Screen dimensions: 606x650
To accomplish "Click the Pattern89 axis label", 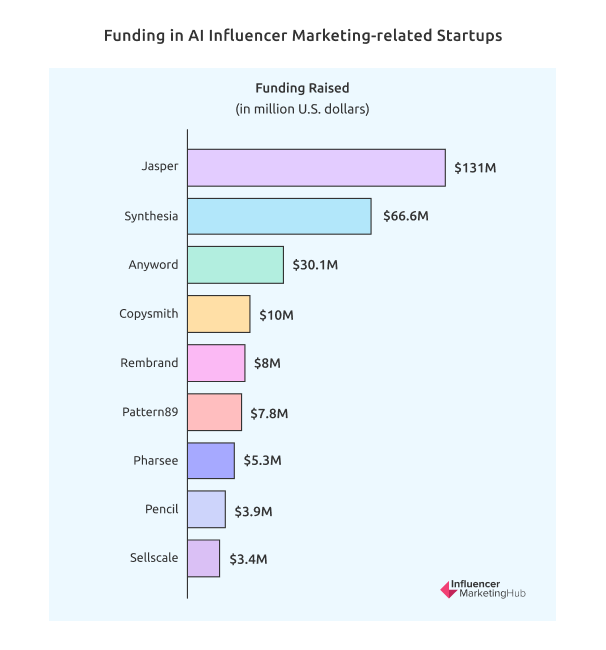I will click(x=149, y=411).
